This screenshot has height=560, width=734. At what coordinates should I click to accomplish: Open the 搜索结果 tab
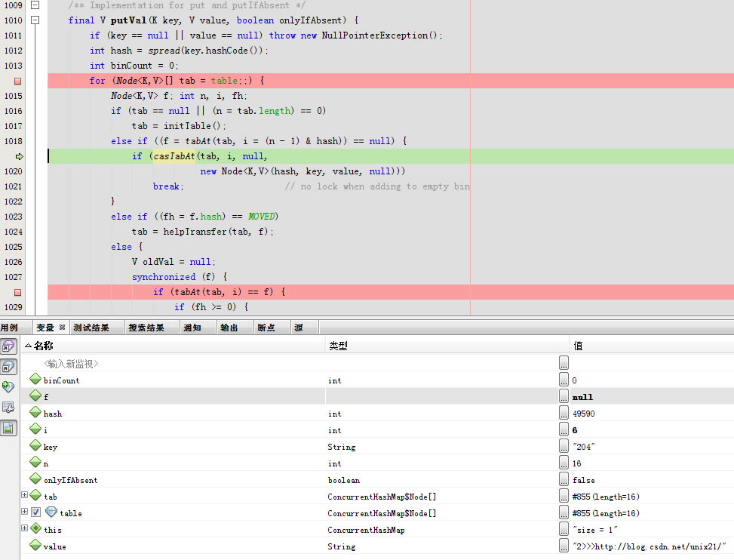146,328
